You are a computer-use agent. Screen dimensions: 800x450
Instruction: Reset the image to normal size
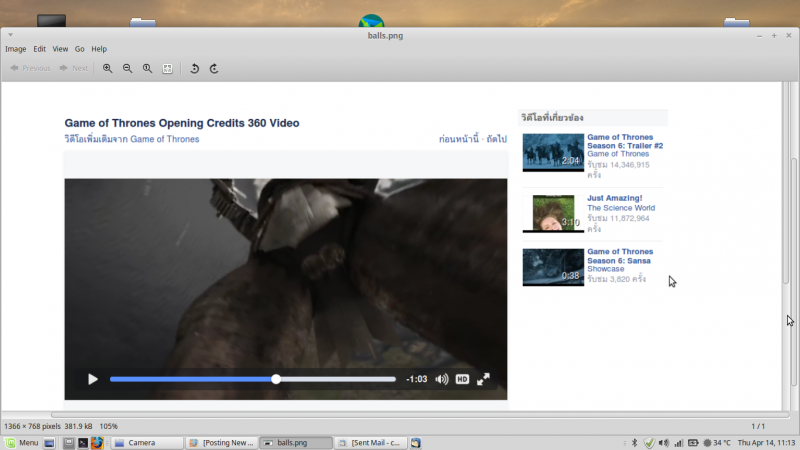click(147, 68)
